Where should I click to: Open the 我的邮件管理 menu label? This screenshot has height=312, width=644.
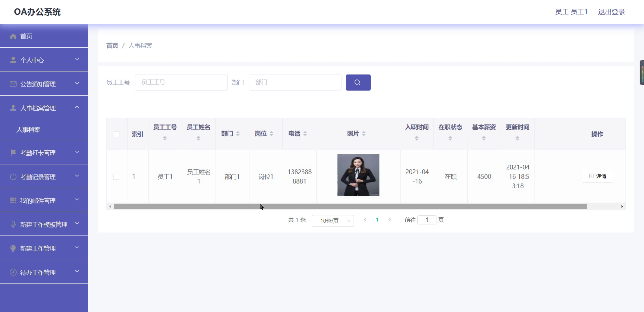pos(38,201)
